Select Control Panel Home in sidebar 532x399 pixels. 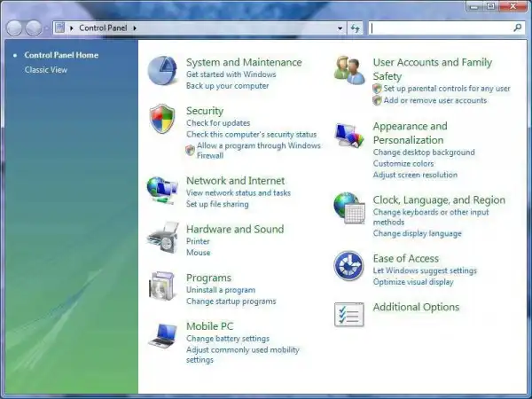tap(61, 55)
